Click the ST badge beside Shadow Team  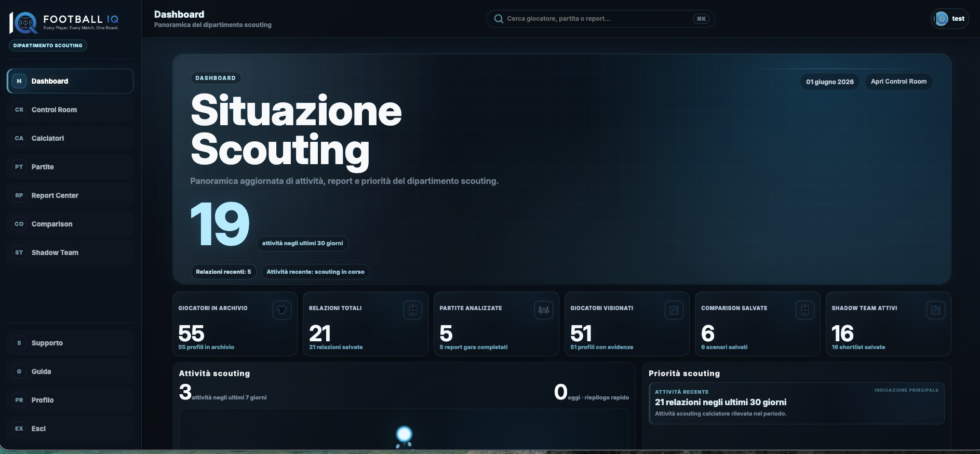point(19,252)
